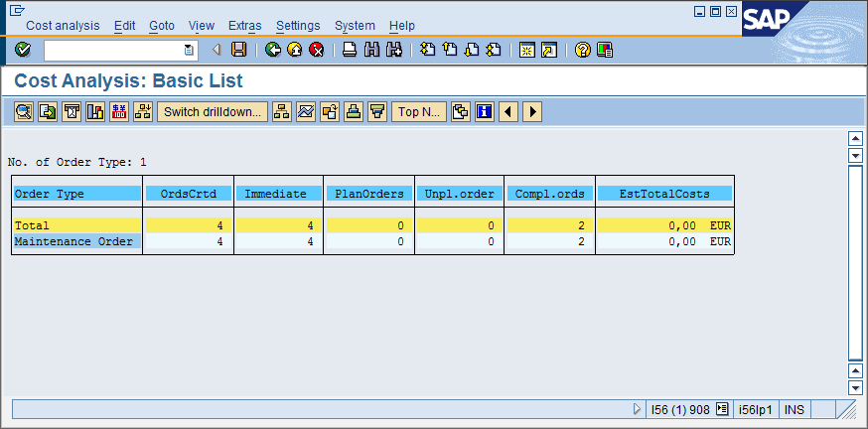
Task: Click the filter funnel sort icon
Action: (377, 112)
